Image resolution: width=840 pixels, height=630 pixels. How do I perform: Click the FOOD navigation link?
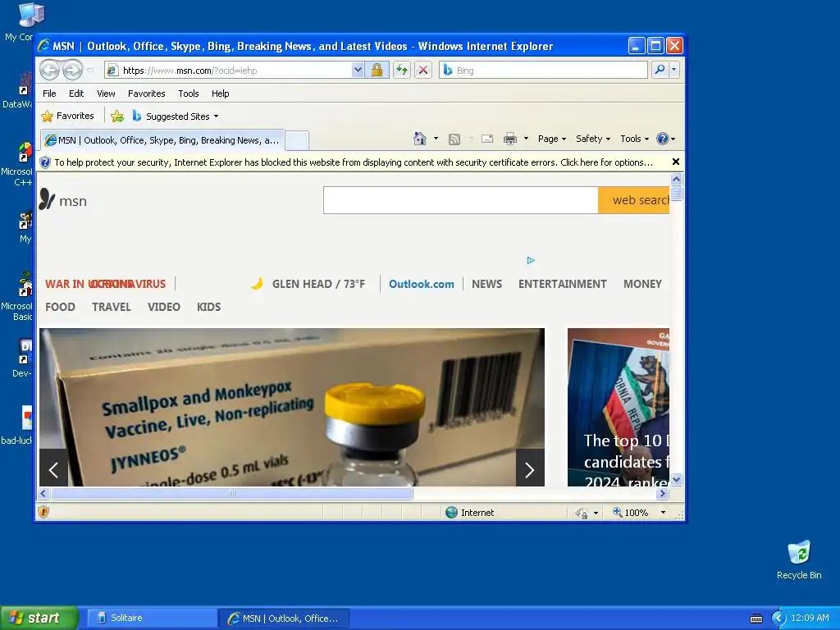(x=60, y=307)
